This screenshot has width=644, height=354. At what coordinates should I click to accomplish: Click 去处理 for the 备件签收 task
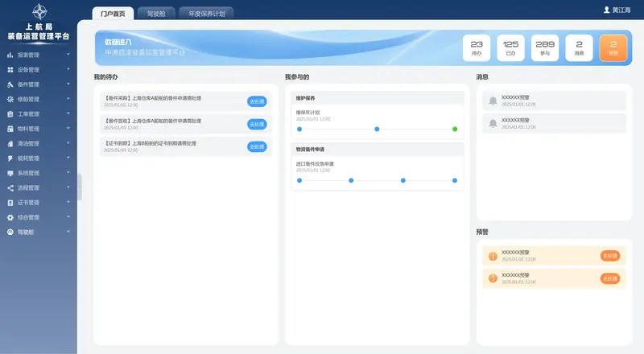click(x=257, y=124)
